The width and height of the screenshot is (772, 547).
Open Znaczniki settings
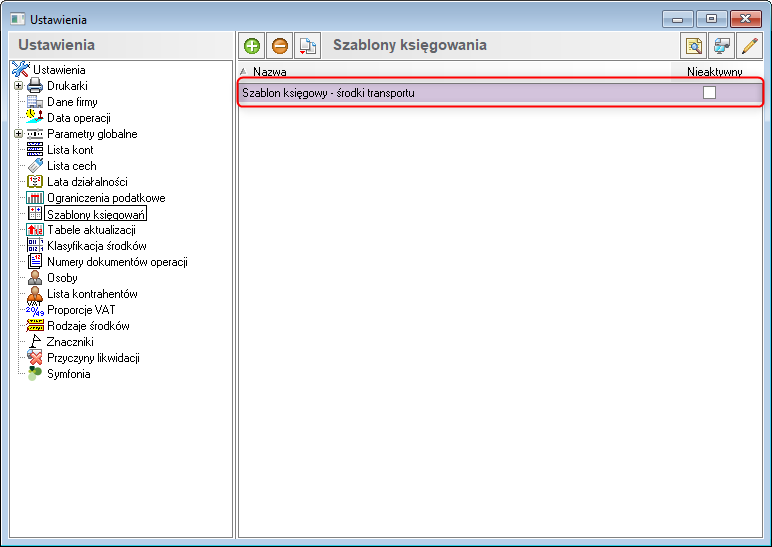pyautogui.click(x=70, y=342)
